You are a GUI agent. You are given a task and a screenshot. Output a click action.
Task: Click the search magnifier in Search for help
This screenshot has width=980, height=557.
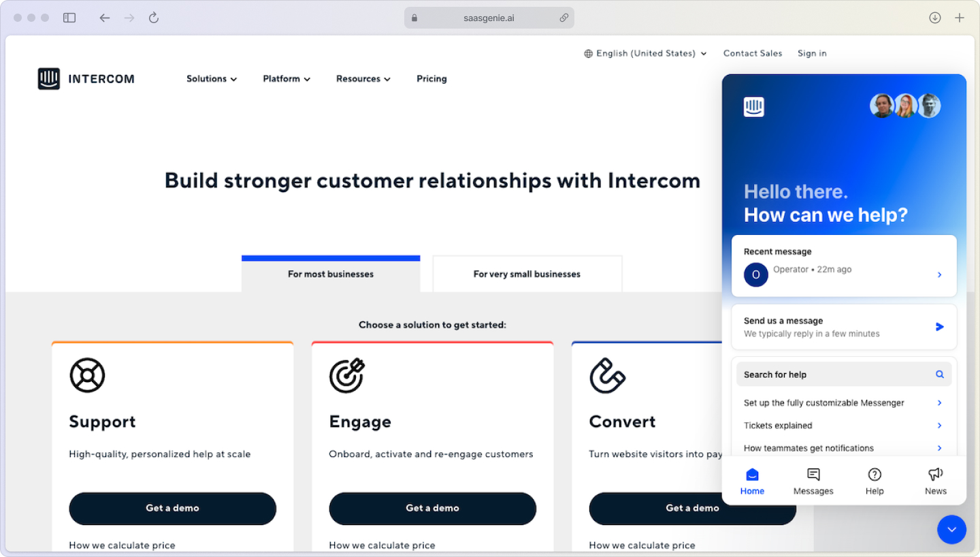tap(940, 374)
